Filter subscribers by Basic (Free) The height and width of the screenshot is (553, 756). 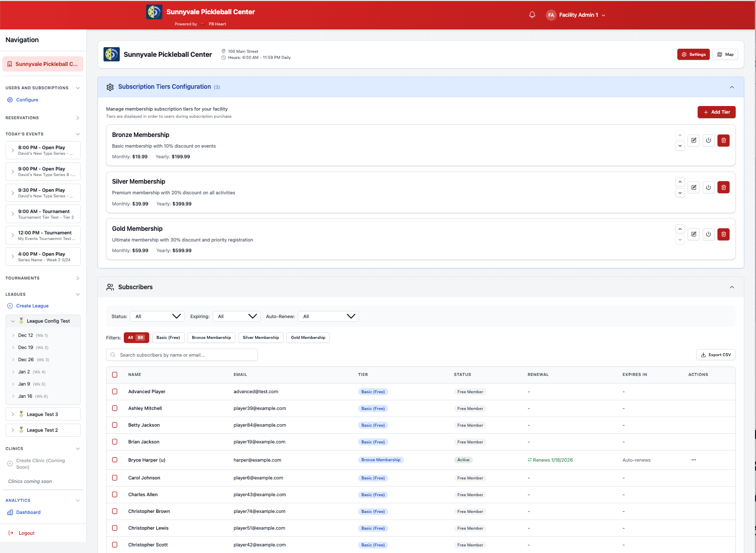click(x=168, y=338)
